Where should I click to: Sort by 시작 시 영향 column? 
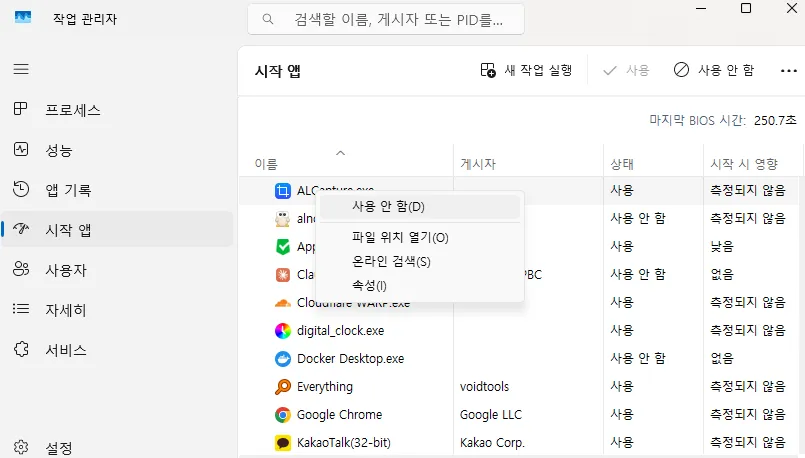pos(744,164)
